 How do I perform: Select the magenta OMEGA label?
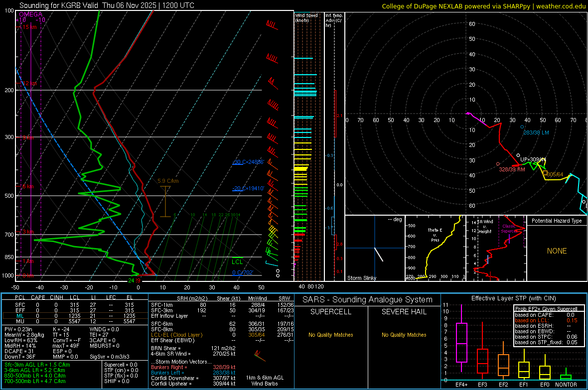click(31, 14)
